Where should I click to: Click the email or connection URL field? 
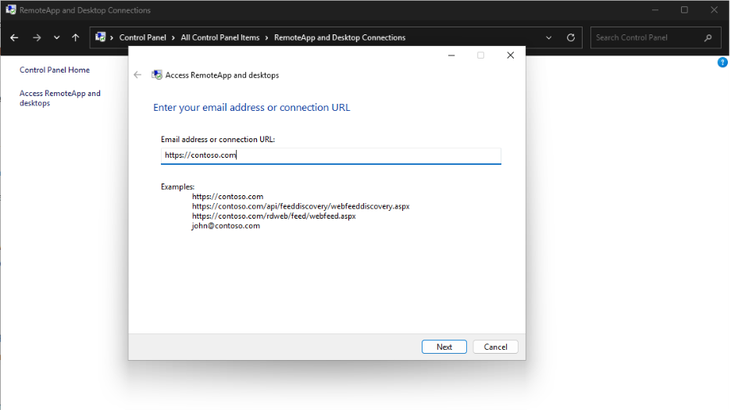[331, 155]
